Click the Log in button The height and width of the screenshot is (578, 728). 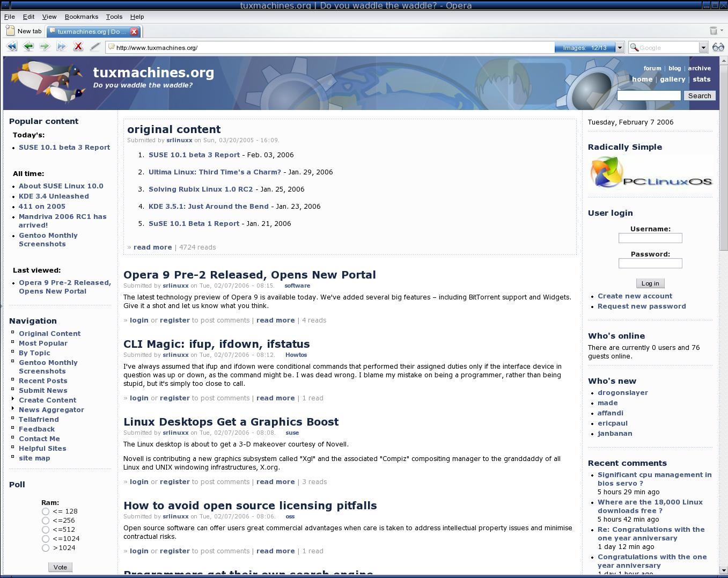click(x=650, y=283)
